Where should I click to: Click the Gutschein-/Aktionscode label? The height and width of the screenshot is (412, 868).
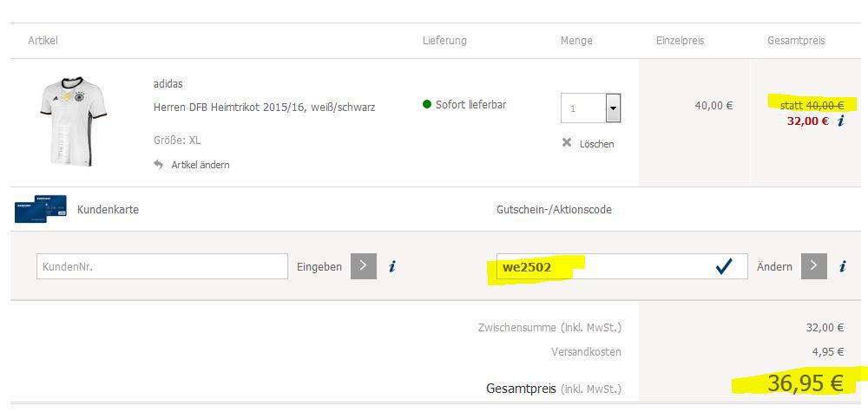554,210
